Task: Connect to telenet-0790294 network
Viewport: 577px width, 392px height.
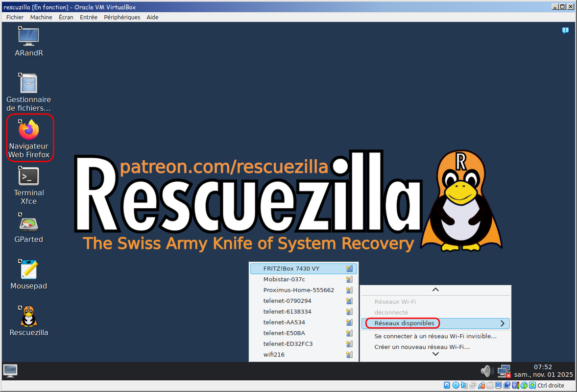Action: point(304,301)
